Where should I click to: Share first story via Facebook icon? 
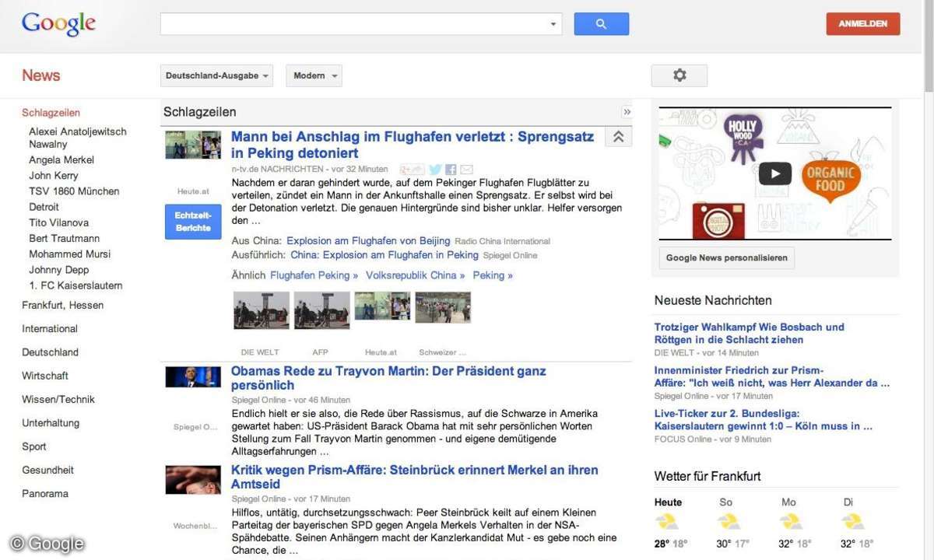451,170
